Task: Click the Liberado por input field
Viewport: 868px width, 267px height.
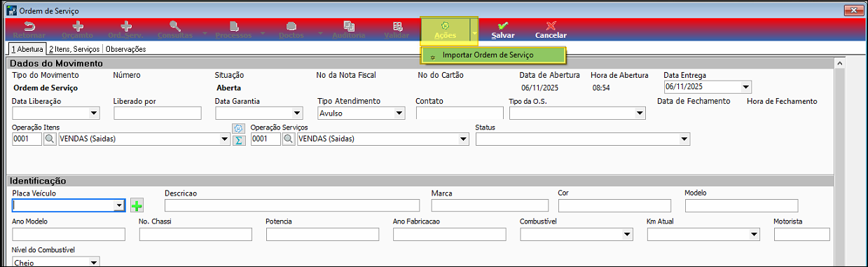Action: [x=158, y=113]
